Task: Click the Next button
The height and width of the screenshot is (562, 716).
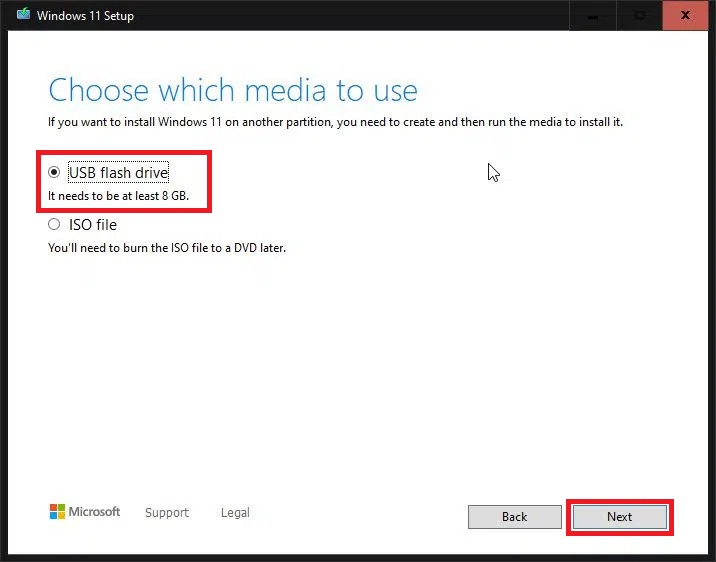Action: (x=619, y=517)
